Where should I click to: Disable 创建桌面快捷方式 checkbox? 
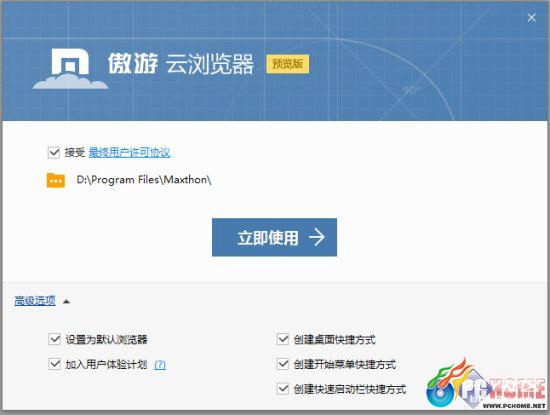[283, 339]
